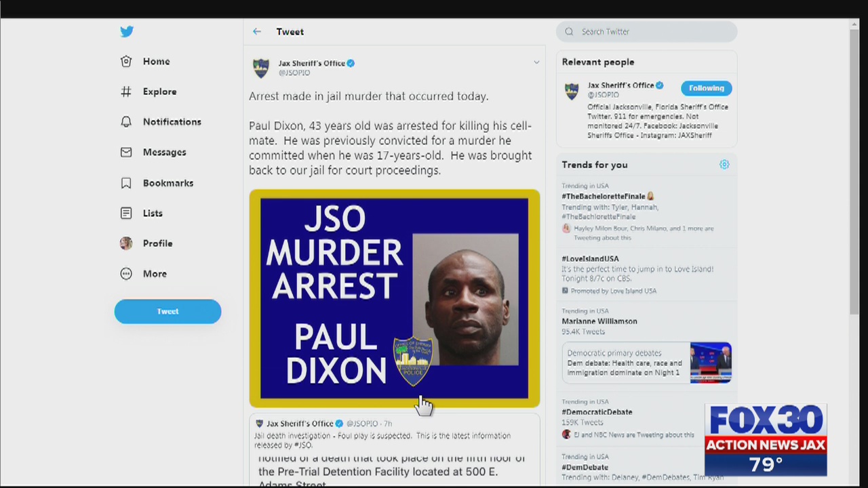Click the More ellipsis icon
The image size is (868, 488).
126,274
